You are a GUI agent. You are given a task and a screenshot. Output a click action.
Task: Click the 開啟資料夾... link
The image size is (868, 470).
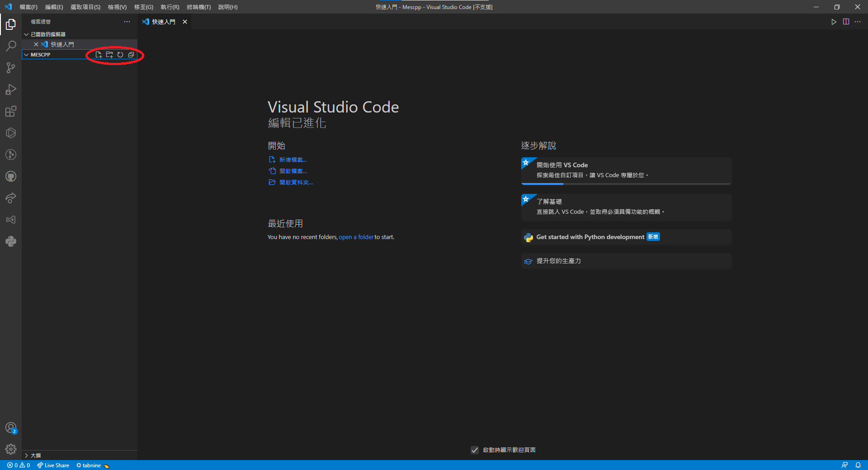(x=296, y=183)
